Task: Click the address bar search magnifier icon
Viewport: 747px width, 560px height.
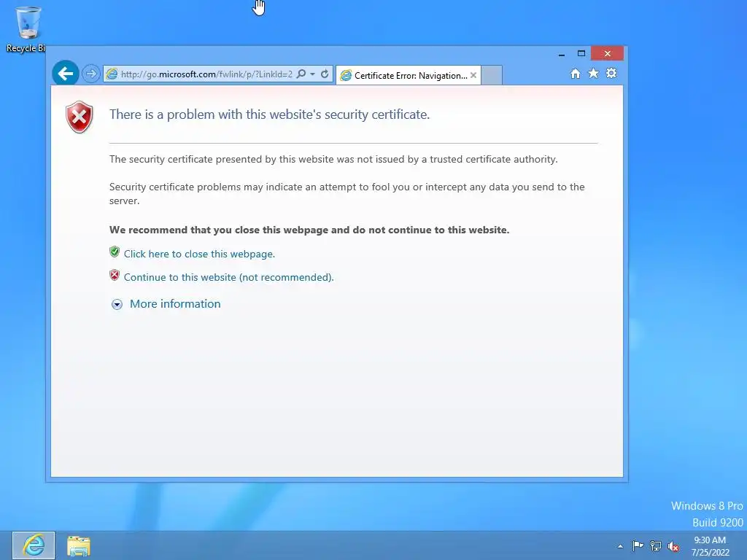Action: click(x=301, y=74)
